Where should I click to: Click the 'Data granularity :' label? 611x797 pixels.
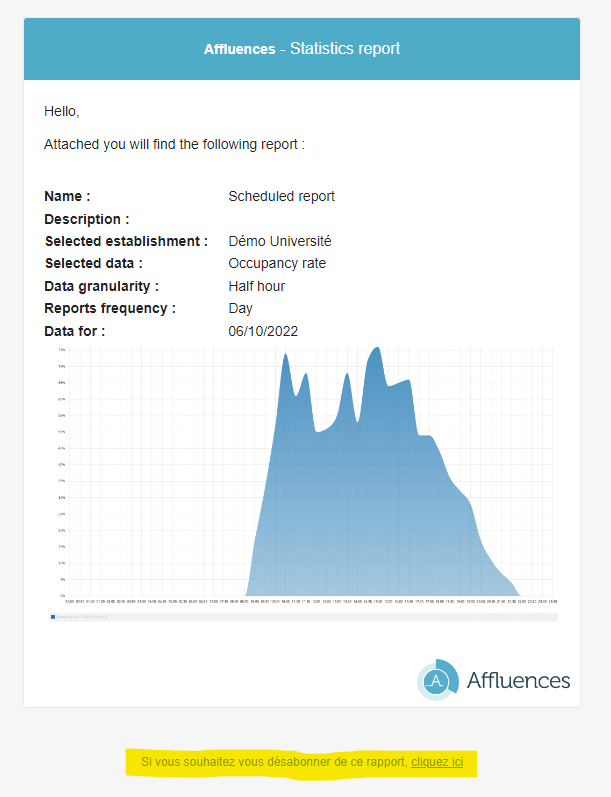pyautogui.click(x=102, y=286)
